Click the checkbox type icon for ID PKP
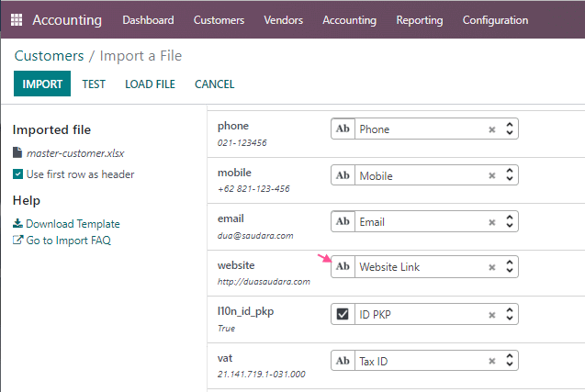Screen dimensions: 585x392 343,314
